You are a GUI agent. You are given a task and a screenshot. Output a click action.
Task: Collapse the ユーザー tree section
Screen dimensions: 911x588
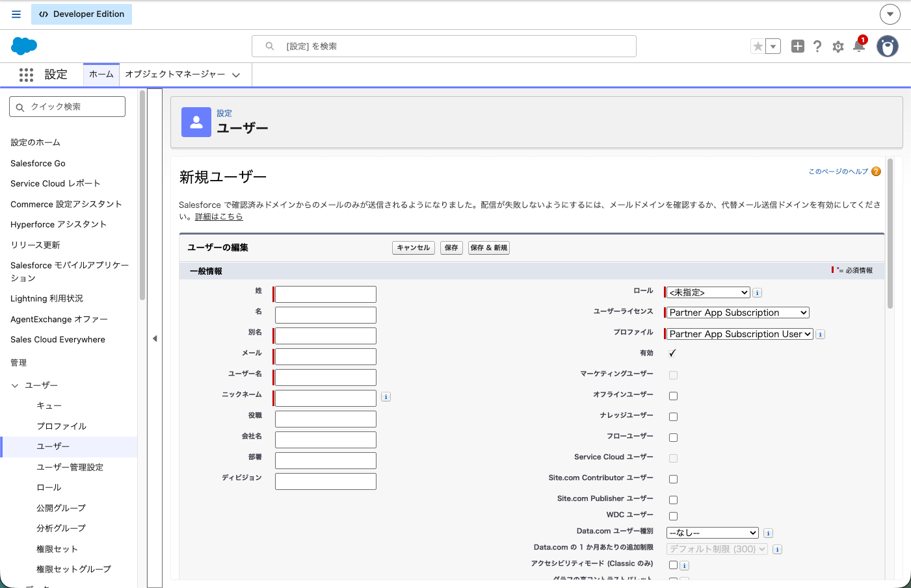[15, 385]
